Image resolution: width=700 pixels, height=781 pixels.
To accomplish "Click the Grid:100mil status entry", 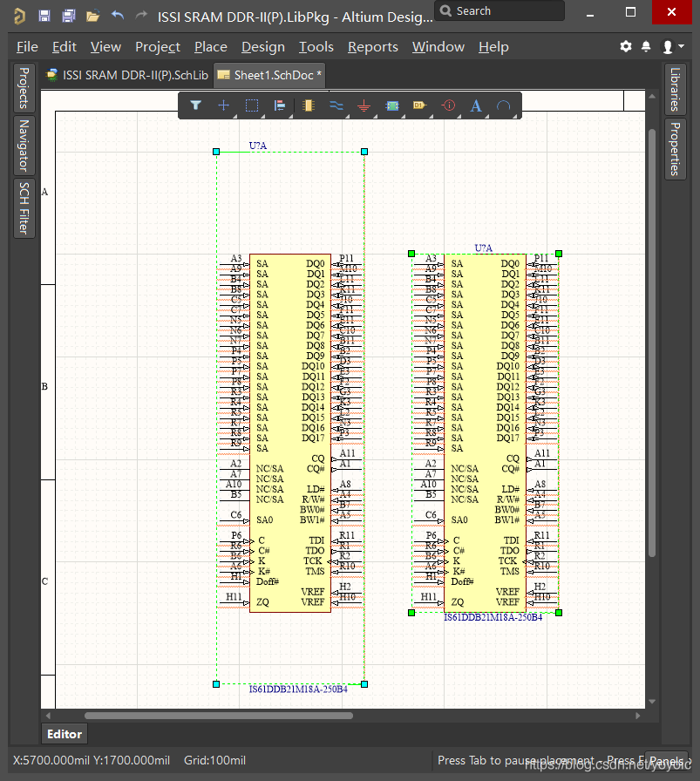I will [x=214, y=761].
